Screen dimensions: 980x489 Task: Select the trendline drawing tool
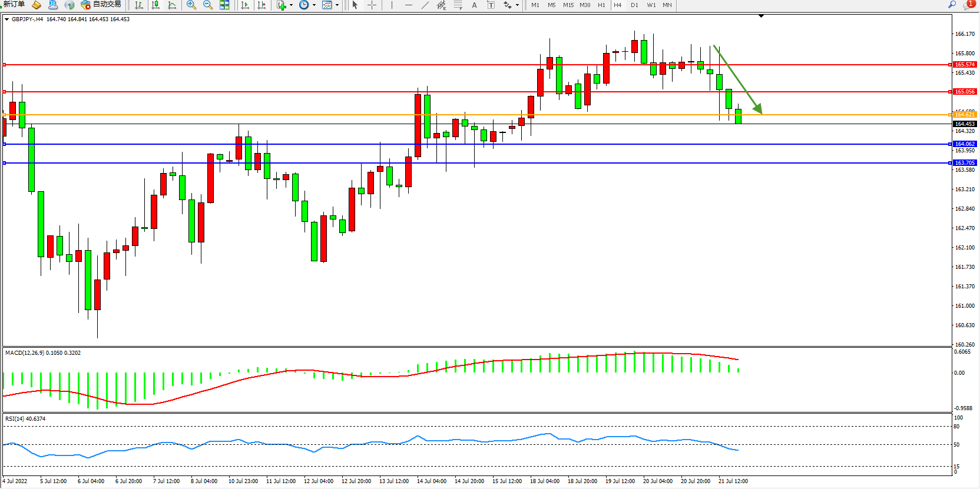click(425, 5)
